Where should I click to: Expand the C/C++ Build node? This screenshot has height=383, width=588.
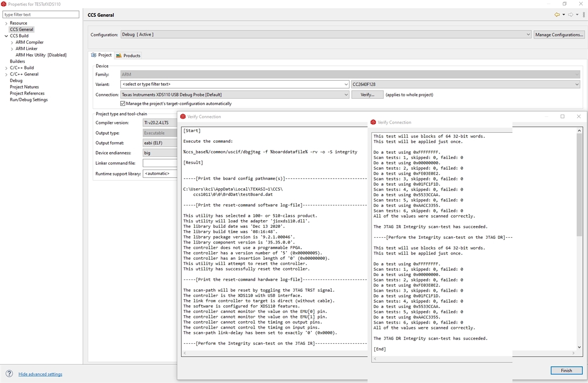pyautogui.click(x=6, y=68)
